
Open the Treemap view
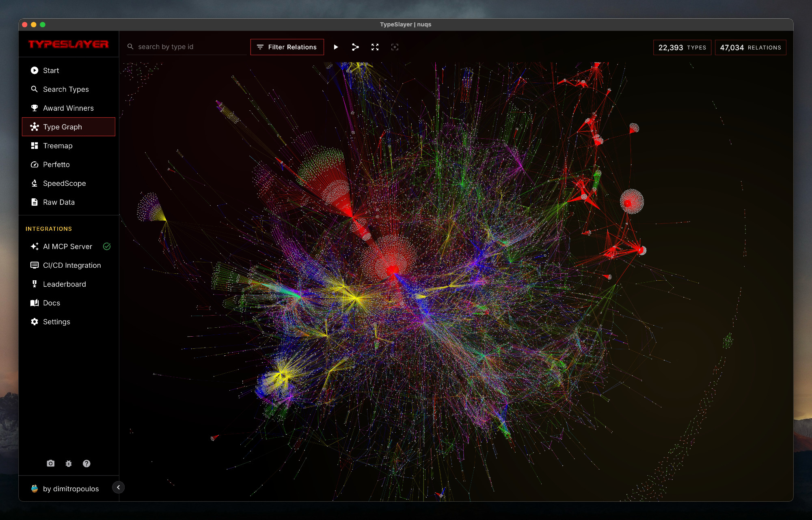point(58,146)
